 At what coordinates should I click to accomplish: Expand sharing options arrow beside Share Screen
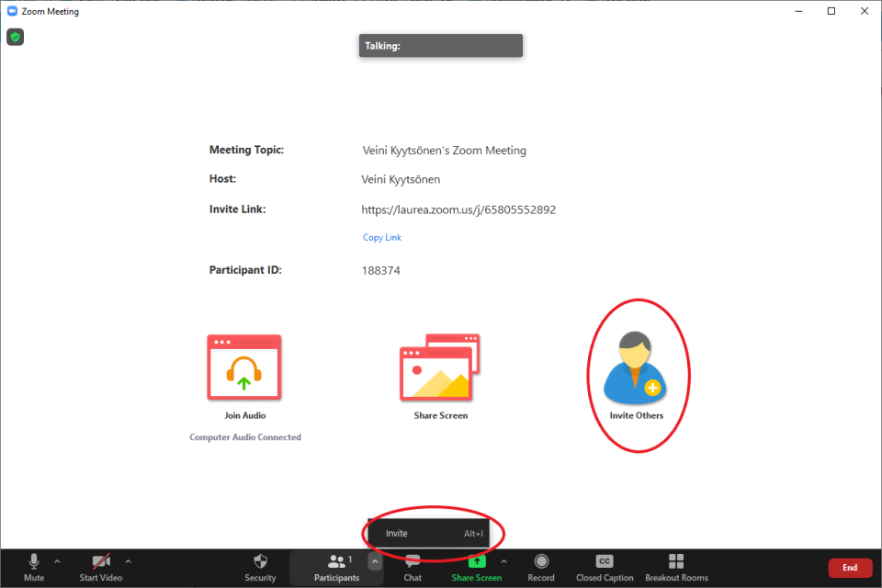504,561
